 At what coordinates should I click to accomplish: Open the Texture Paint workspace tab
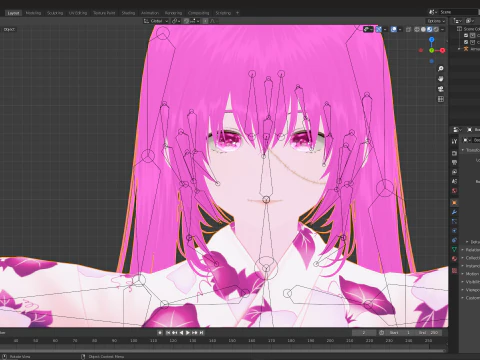[x=104, y=13]
